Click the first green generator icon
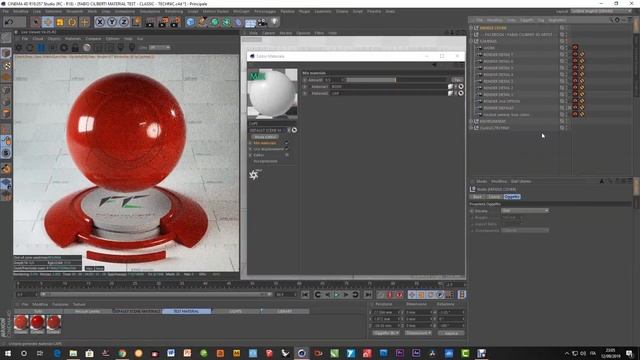Image resolution: width=640 pixels, height=360 pixels. (x=214, y=22)
